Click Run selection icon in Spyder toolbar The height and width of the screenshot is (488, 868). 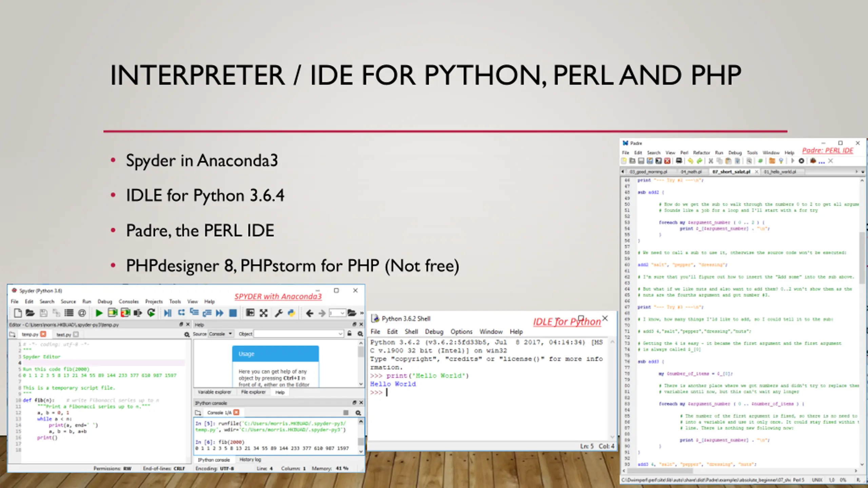(x=138, y=313)
